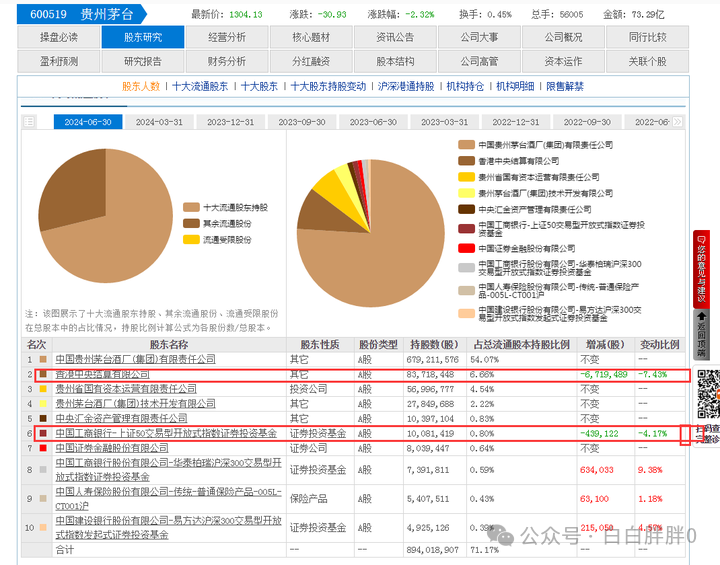Jump to 机构持仓 section
This screenshot has width=720, height=565.
465,86
